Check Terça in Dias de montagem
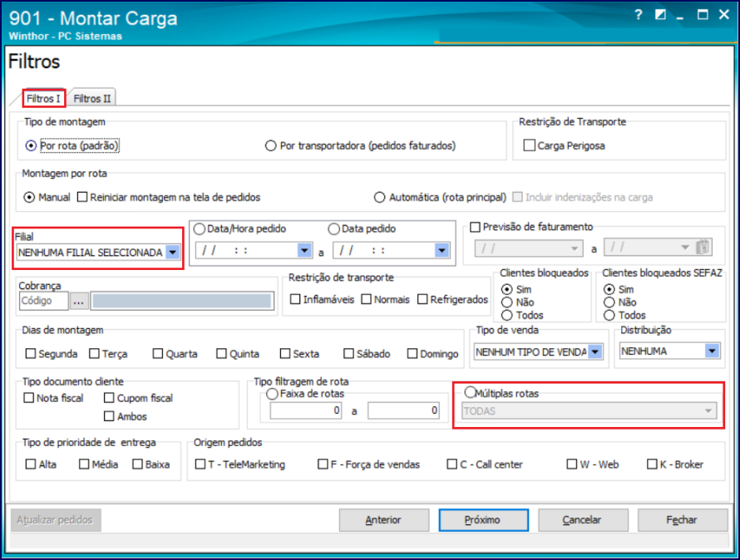 click(x=95, y=353)
